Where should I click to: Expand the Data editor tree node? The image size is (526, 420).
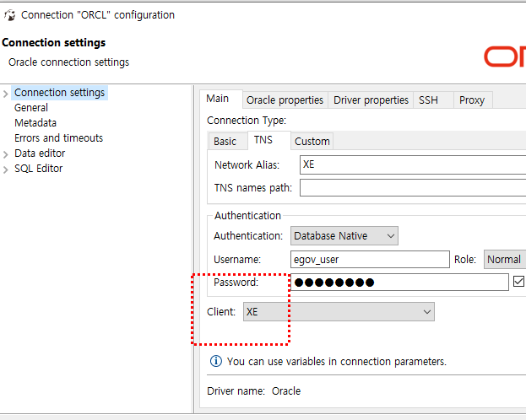tap(5, 154)
